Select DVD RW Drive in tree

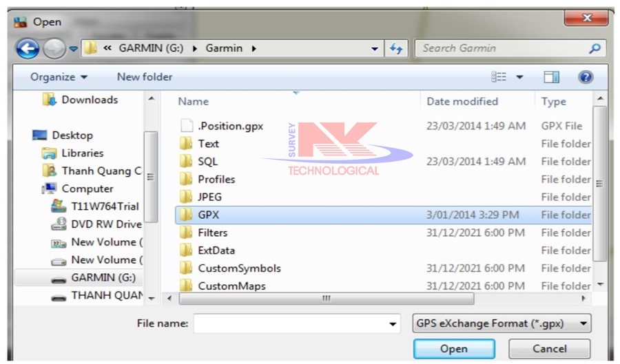[x=106, y=224]
